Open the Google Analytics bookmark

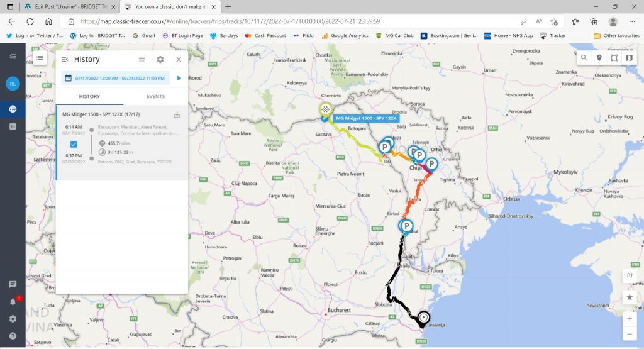click(x=345, y=36)
